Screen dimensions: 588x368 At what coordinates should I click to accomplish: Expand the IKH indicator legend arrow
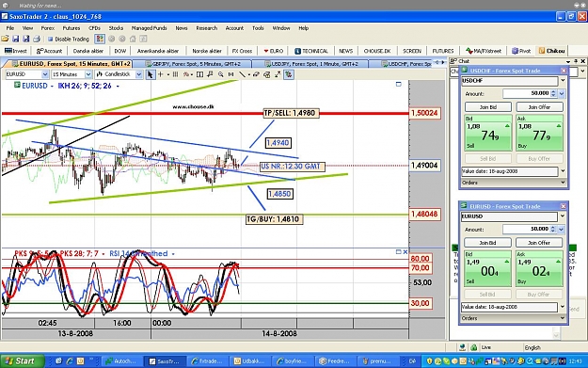(x=118, y=86)
